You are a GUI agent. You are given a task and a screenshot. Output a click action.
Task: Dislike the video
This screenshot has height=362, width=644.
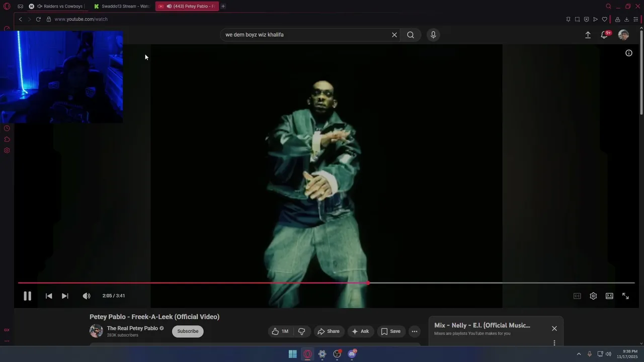click(301, 331)
